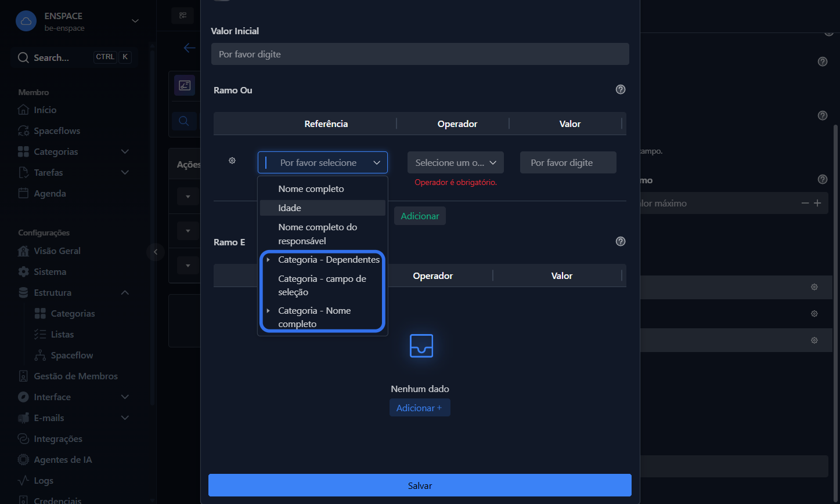The image size is (840, 504).
Task: Click the Valor 'Por favor digite' field
Action: [568, 162]
